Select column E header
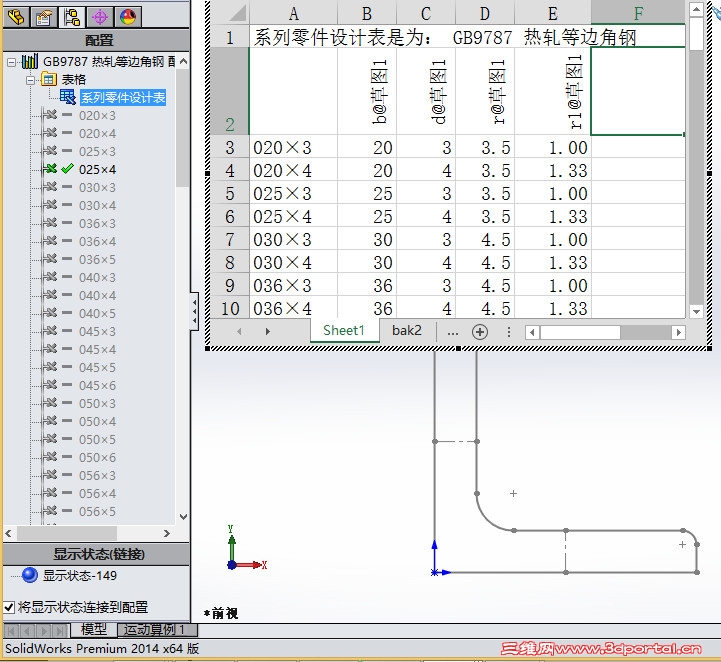Viewport: 721px width, 662px height. pos(552,13)
